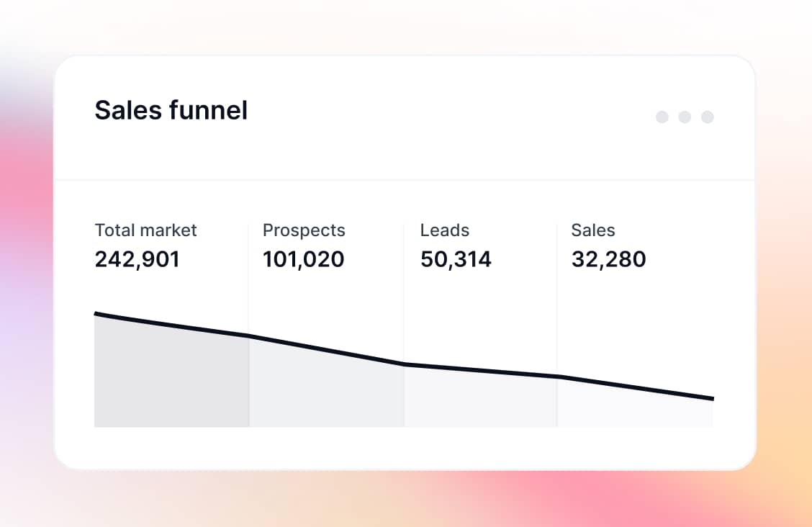Screen dimensions: 812x527
Task: Select the Total market funnel stage
Action: 145,230
